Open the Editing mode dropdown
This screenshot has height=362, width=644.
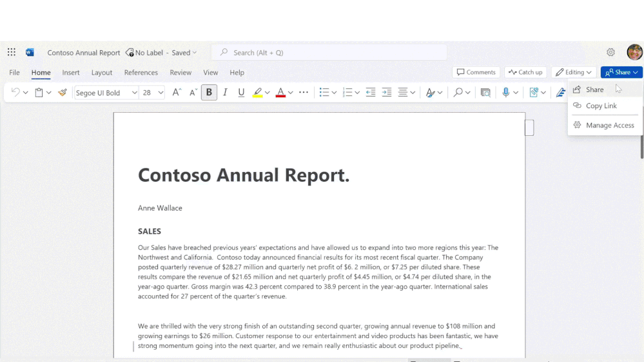(573, 72)
